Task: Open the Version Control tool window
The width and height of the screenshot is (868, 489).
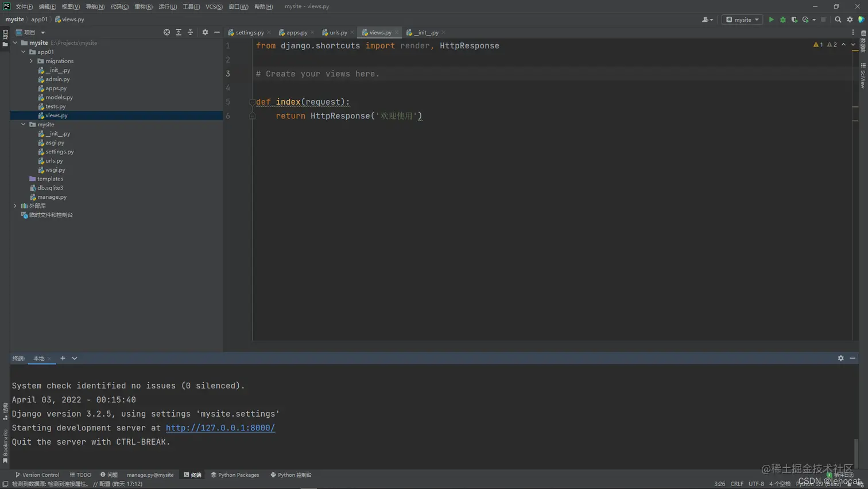Action: (37, 475)
